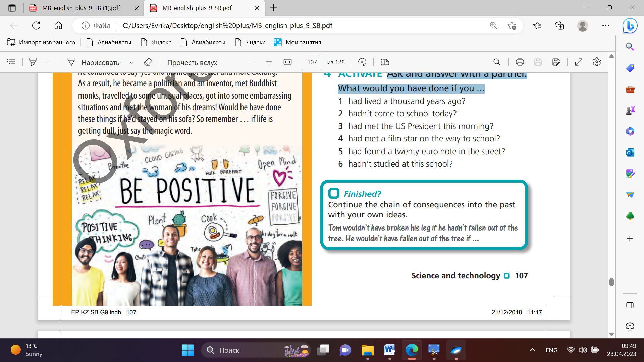The height and width of the screenshot is (362, 644).
Task: Switch to MB_english_plus_9_TB tab
Action: pyautogui.click(x=81, y=8)
